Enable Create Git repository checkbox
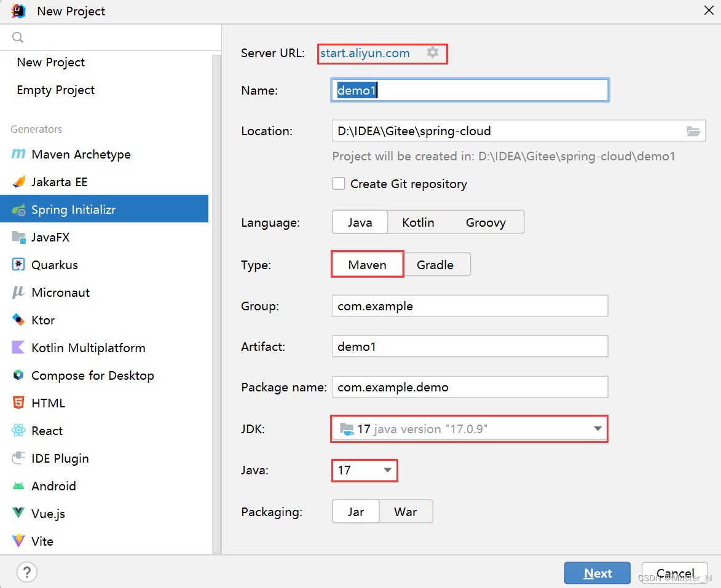The height and width of the screenshot is (588, 721). click(x=339, y=184)
